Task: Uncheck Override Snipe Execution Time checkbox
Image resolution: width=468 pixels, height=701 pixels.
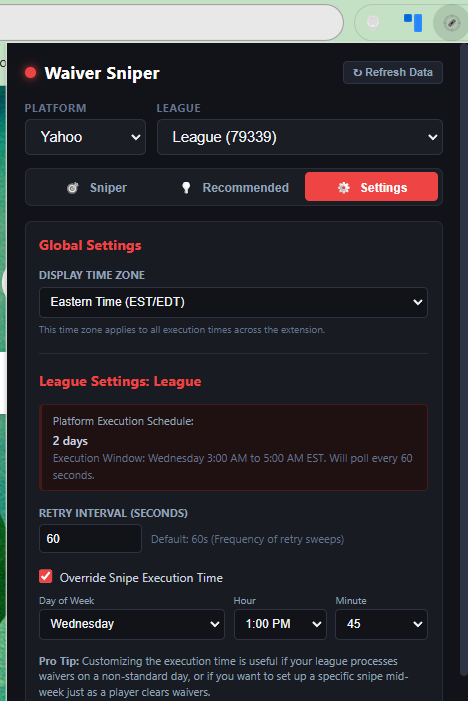Action: (x=46, y=576)
